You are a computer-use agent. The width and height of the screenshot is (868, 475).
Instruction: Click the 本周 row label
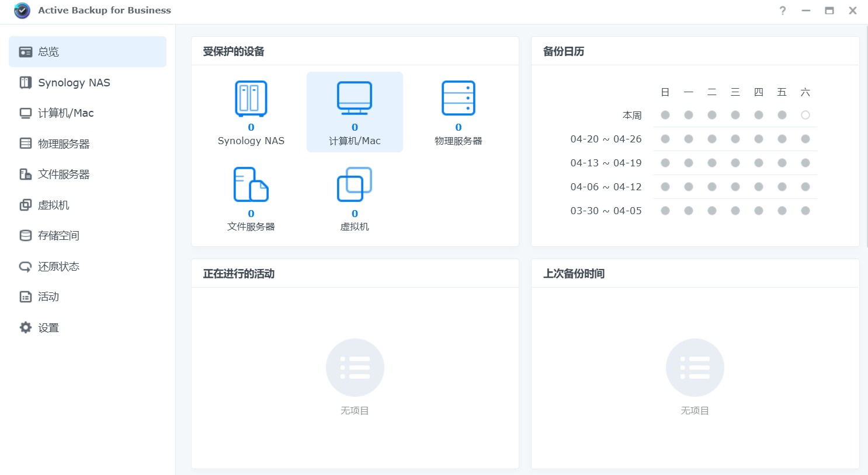click(632, 116)
